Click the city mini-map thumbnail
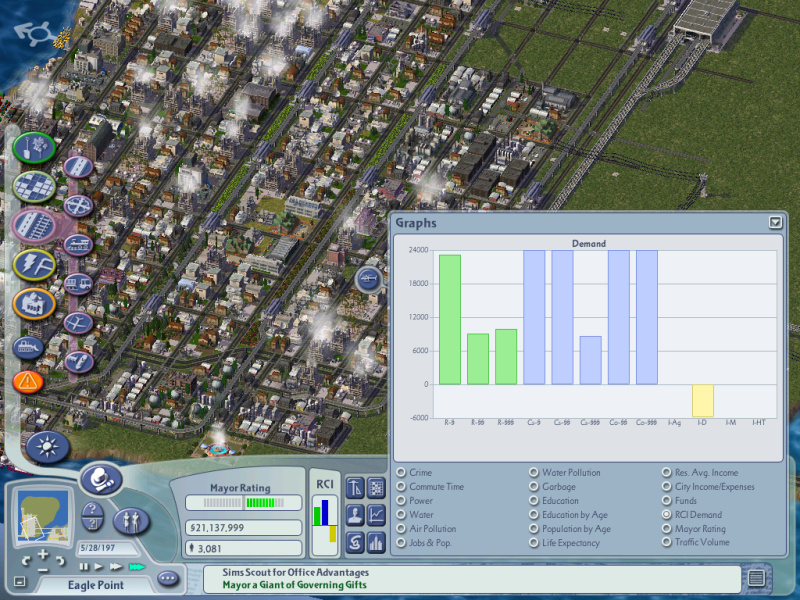Viewport: 800px width, 600px height. click(x=43, y=516)
